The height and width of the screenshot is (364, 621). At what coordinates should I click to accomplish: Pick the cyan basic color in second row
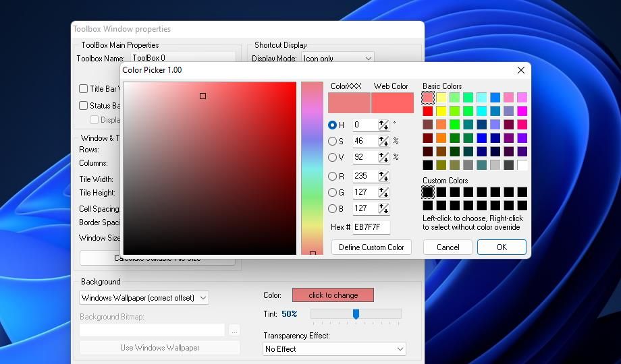point(481,111)
